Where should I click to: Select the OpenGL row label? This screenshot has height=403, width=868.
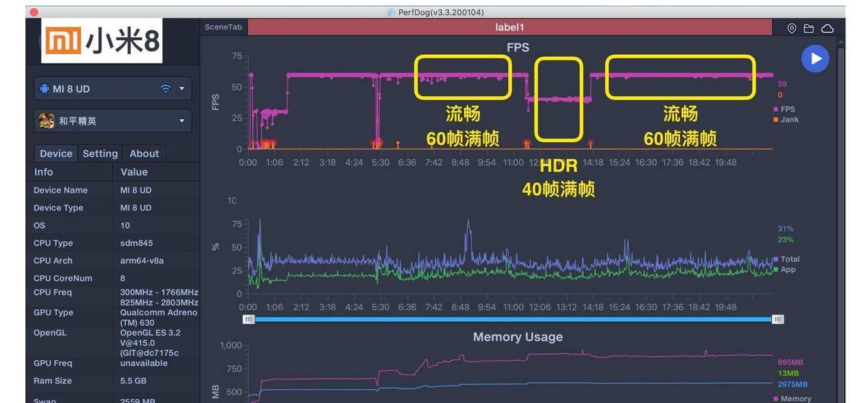(x=50, y=332)
